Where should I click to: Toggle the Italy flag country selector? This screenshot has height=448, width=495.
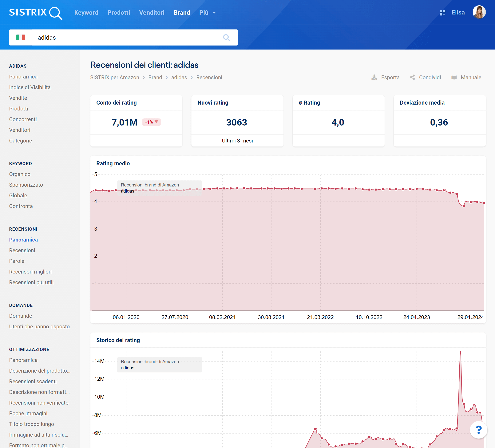click(20, 37)
